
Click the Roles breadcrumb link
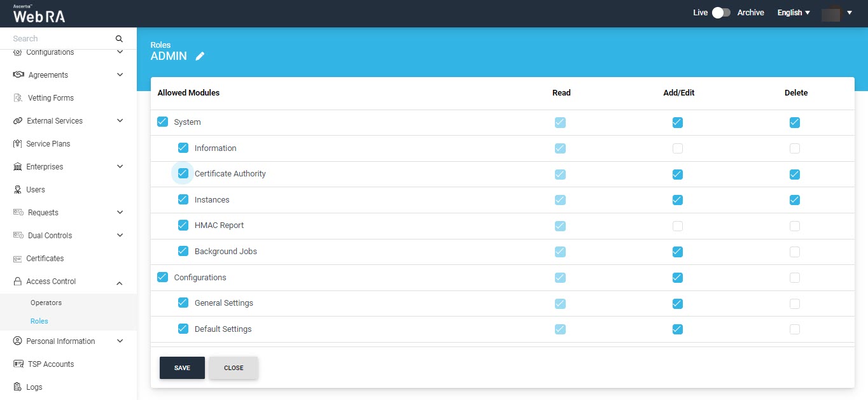tap(160, 45)
